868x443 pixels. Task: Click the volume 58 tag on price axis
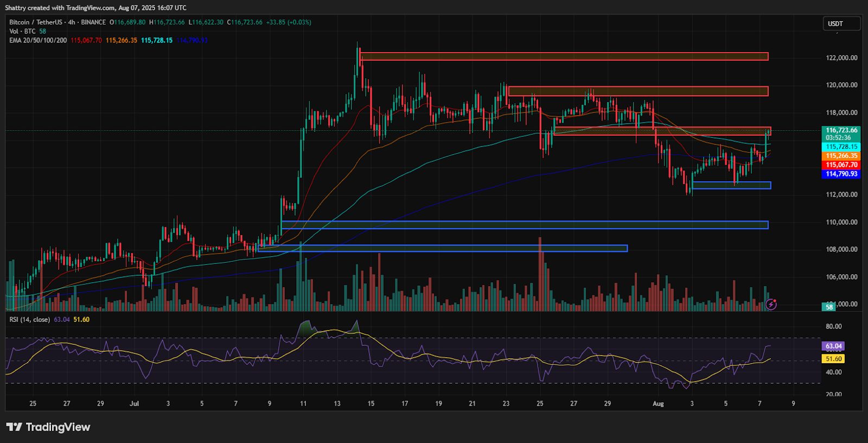[x=829, y=307]
